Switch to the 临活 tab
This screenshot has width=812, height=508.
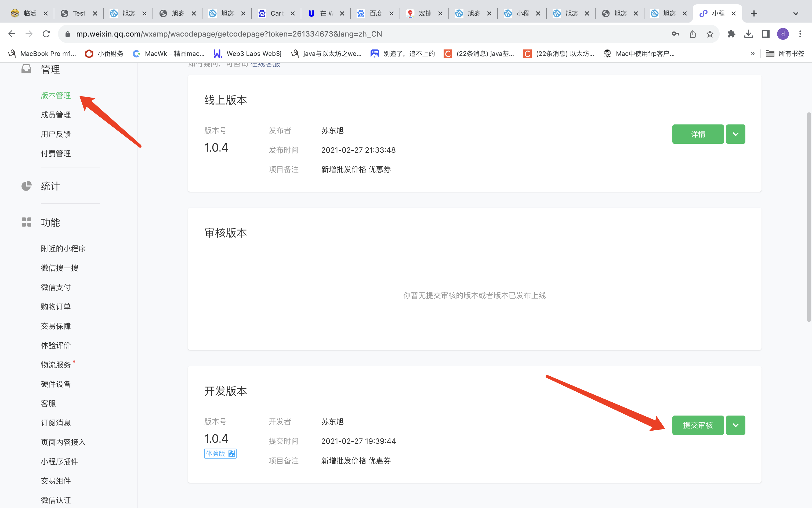(30, 13)
